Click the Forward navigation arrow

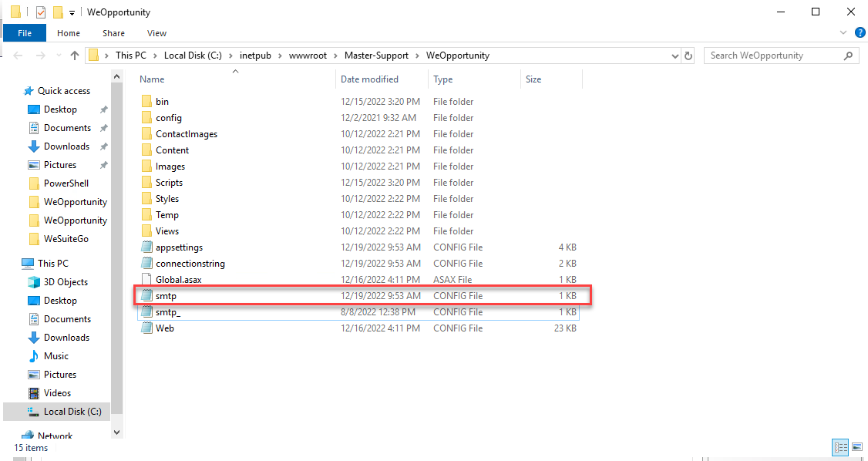click(41, 56)
